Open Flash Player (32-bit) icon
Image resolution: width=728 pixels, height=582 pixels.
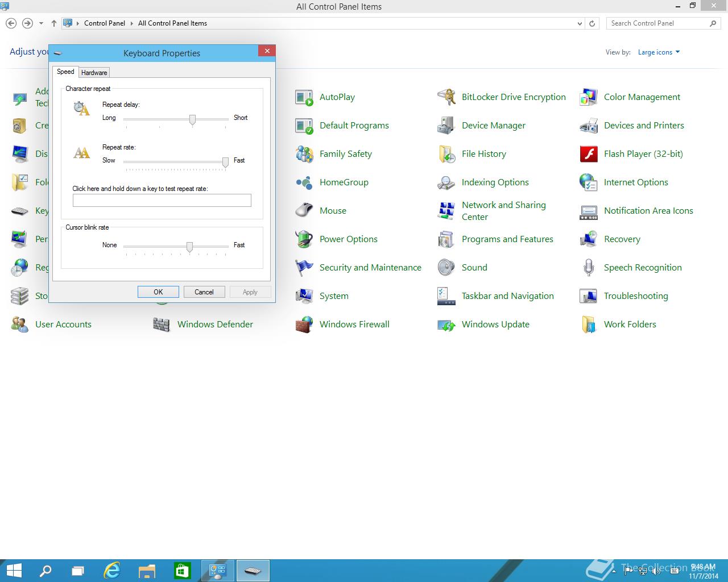click(x=589, y=154)
